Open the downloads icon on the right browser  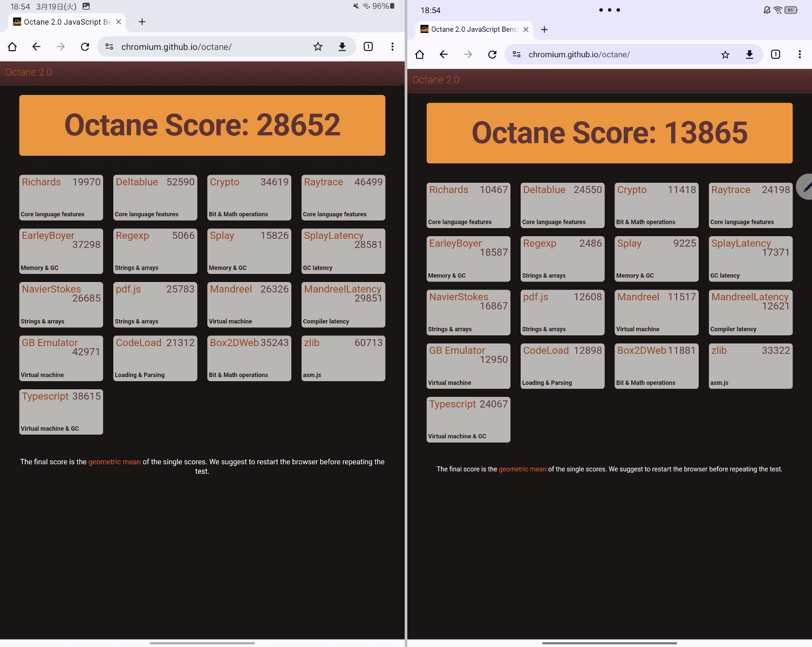pyautogui.click(x=749, y=54)
